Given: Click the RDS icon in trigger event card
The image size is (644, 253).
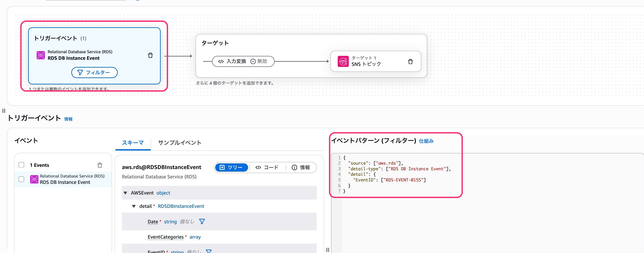Looking at the screenshot, I should click(x=41, y=55).
